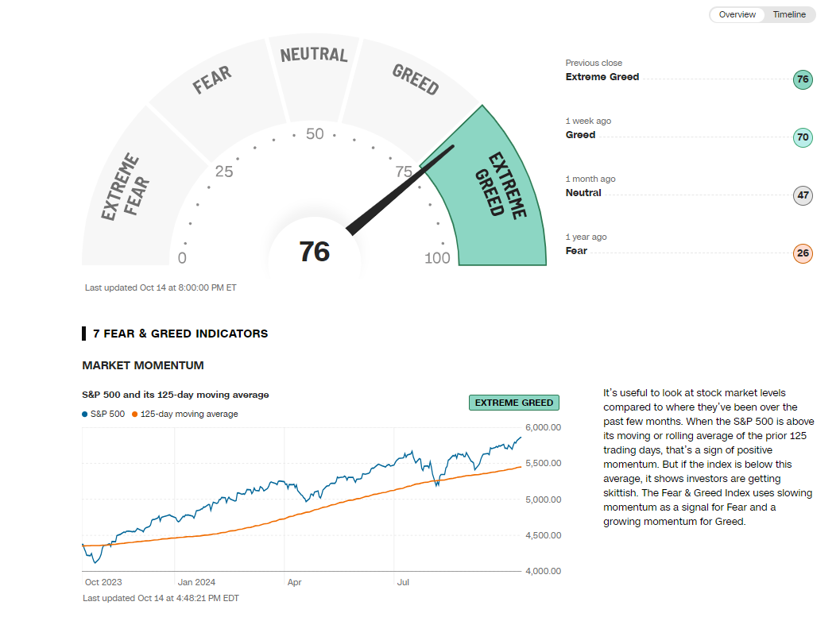This screenshot has height=621, width=840.
Task: Click the central 76 gauge reading
Action: point(315,252)
